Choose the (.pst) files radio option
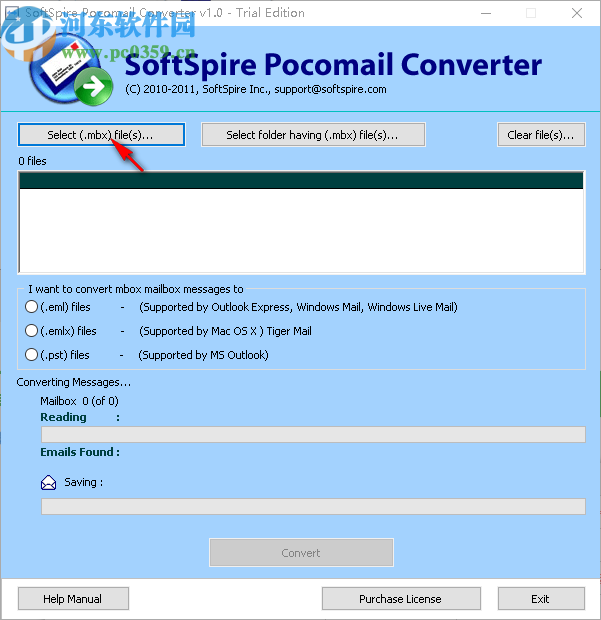 click(x=31, y=355)
